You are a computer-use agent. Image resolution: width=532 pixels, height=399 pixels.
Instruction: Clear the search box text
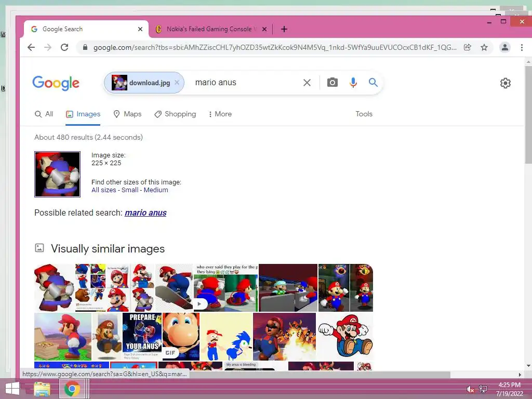coord(307,83)
